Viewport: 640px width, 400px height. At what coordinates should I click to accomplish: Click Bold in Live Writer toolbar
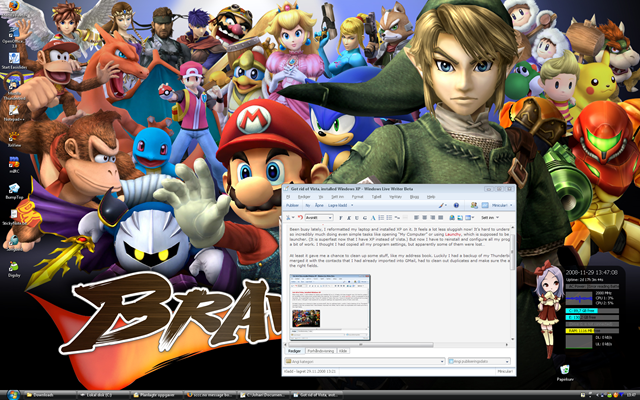340,218
